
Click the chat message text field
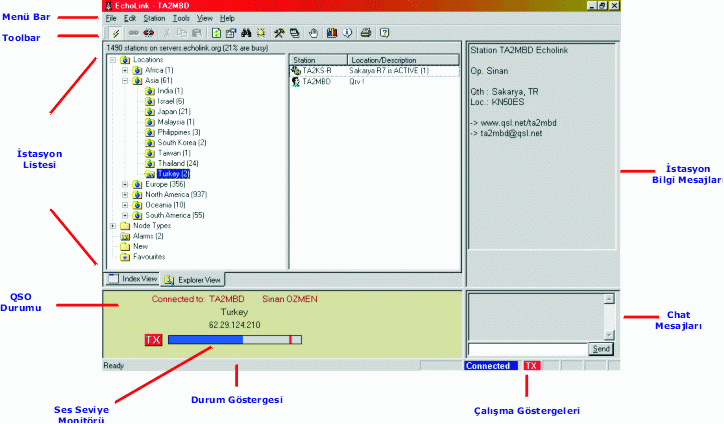pos(528,349)
